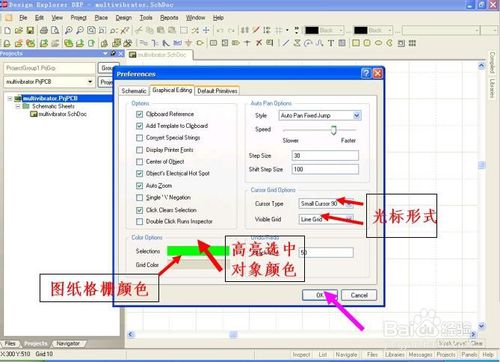Viewport: 500px width, 362px height.
Task: Open the Place menu
Action: pos(101,18)
